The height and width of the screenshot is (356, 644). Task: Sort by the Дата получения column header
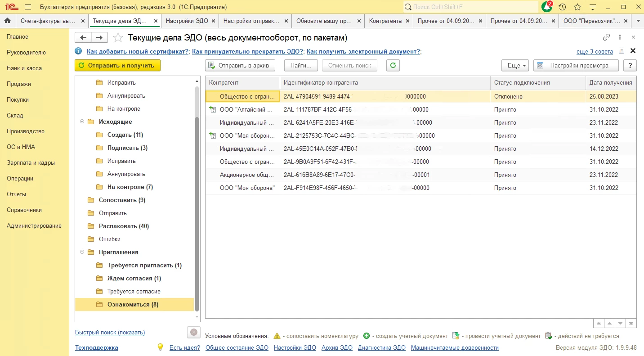pos(611,83)
